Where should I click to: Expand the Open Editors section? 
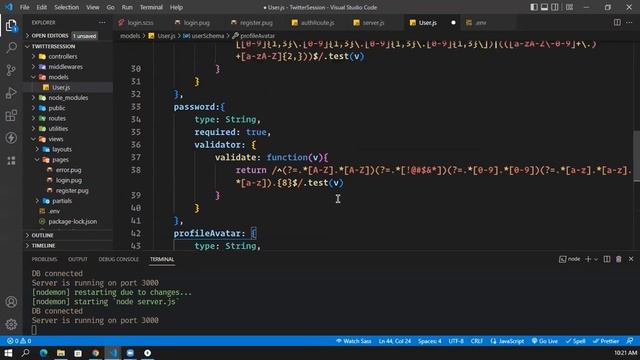click(68, 36)
